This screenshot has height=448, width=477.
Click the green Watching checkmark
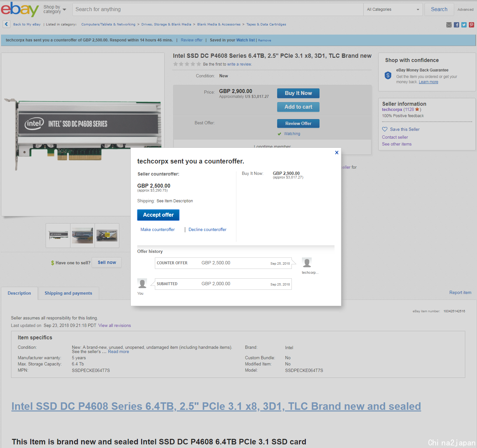point(279,134)
